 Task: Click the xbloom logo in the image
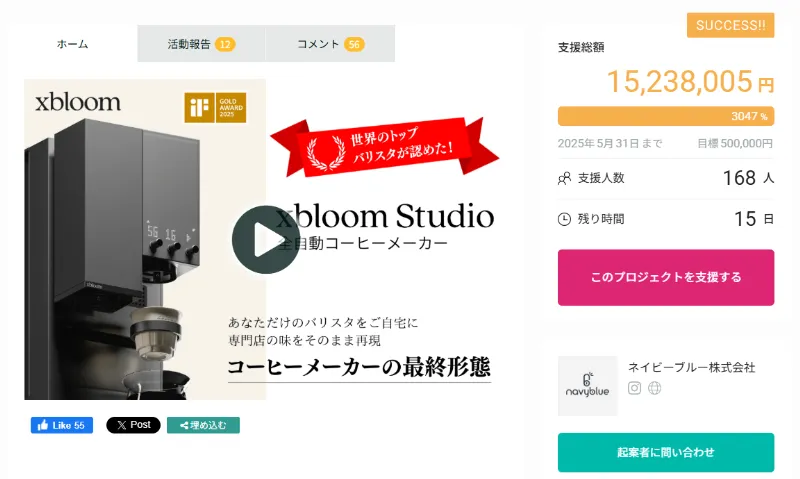click(78, 103)
